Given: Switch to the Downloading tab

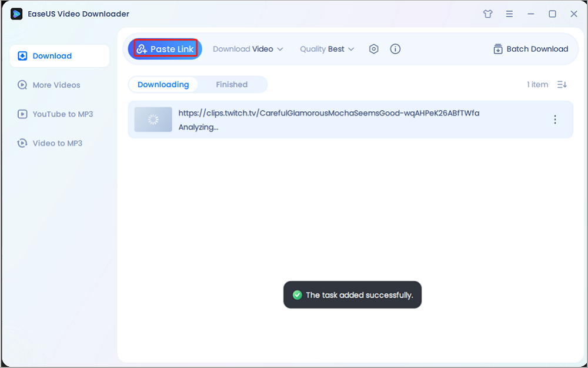Looking at the screenshot, I should (163, 84).
